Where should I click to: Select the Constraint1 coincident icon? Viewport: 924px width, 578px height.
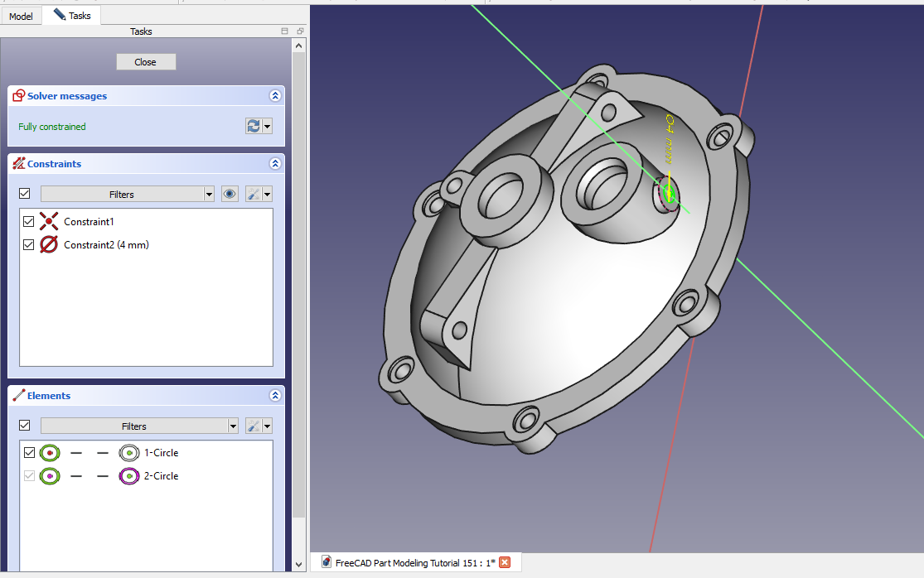pyautogui.click(x=49, y=222)
